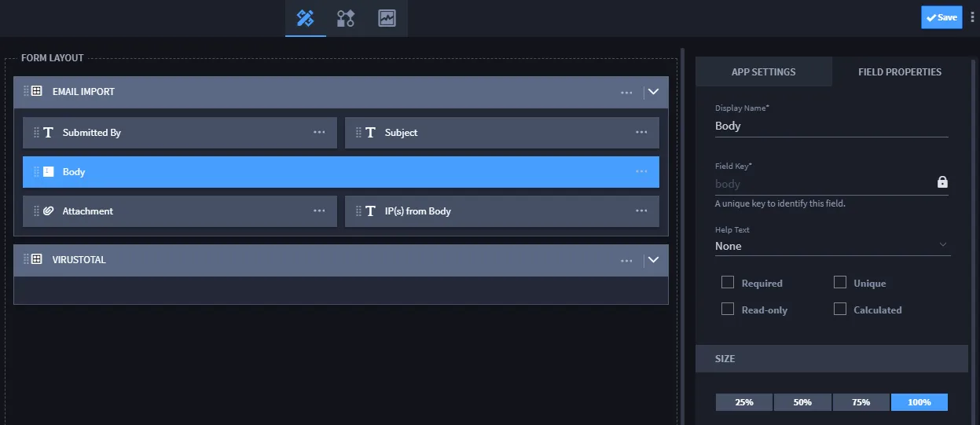Open the workflow diagram tab icon

(x=346, y=18)
